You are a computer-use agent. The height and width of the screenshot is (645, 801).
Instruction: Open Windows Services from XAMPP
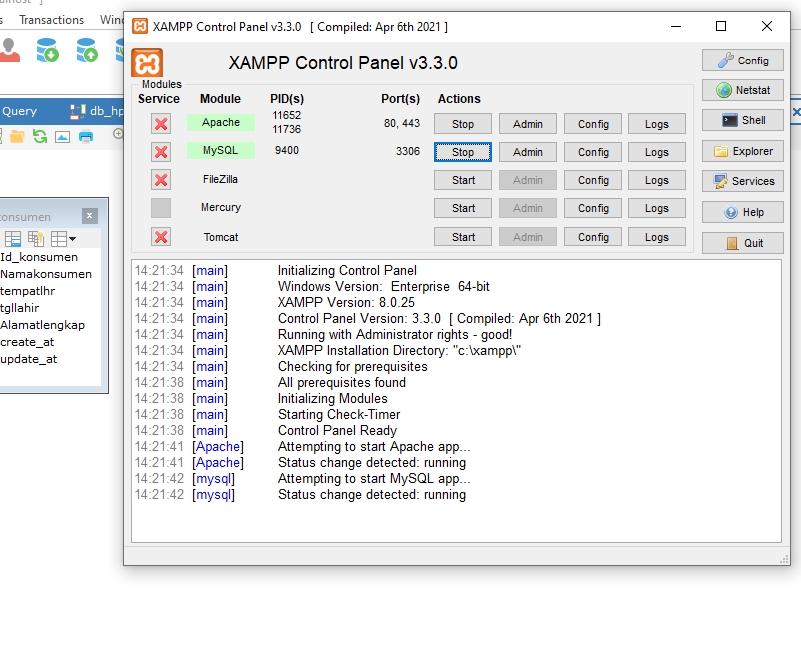[x=742, y=181]
